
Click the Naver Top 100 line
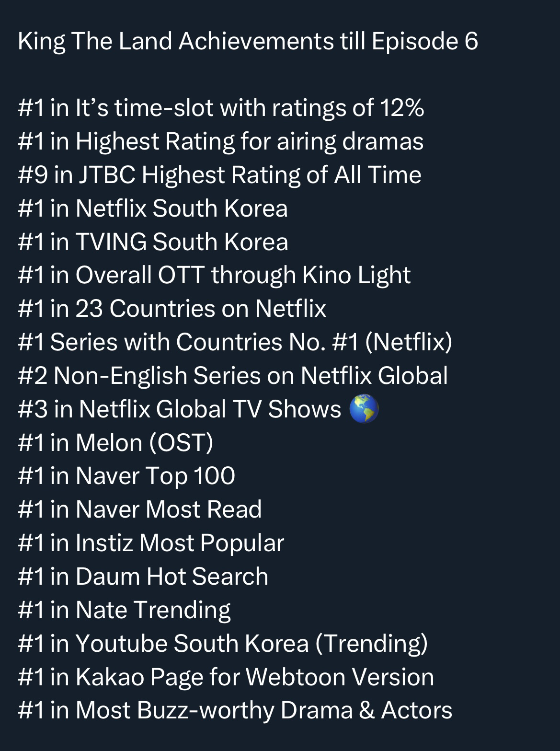pyautogui.click(x=126, y=475)
